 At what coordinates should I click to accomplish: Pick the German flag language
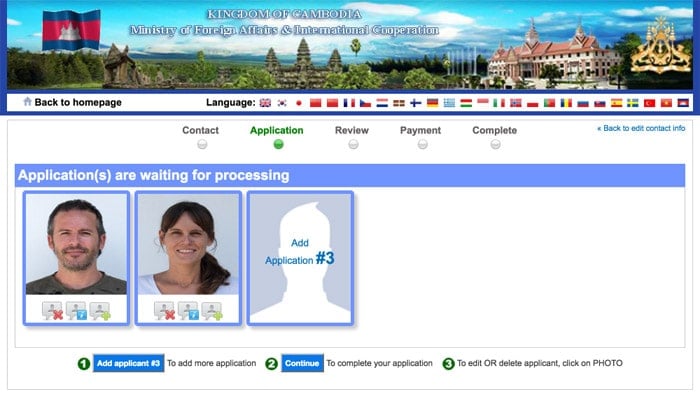[433, 103]
